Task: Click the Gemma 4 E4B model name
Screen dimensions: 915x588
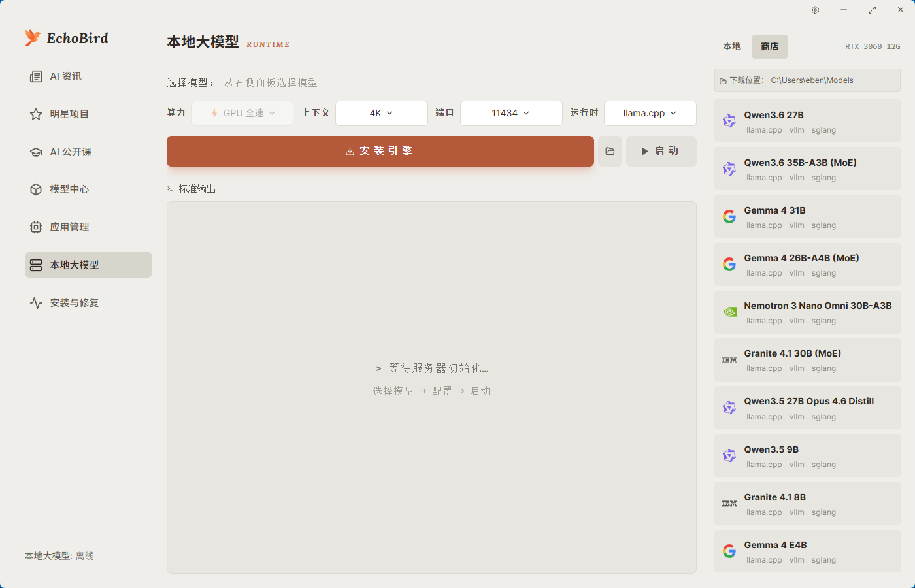Action: [x=775, y=545]
